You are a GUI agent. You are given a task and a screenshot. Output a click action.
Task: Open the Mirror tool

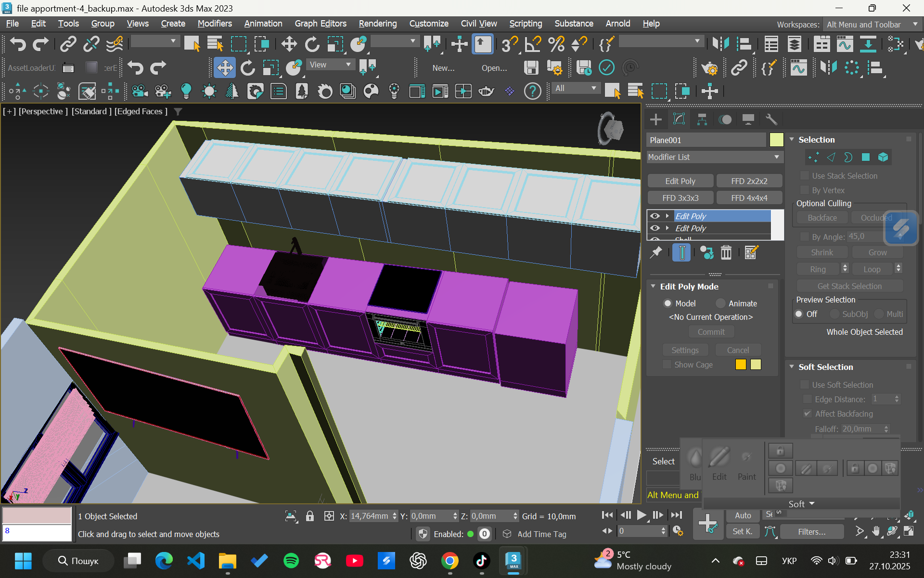point(720,44)
